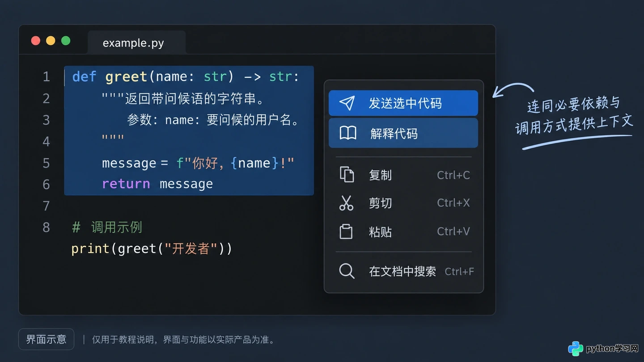
Task: Click the yellow minimize window dot
Action: tap(51, 41)
